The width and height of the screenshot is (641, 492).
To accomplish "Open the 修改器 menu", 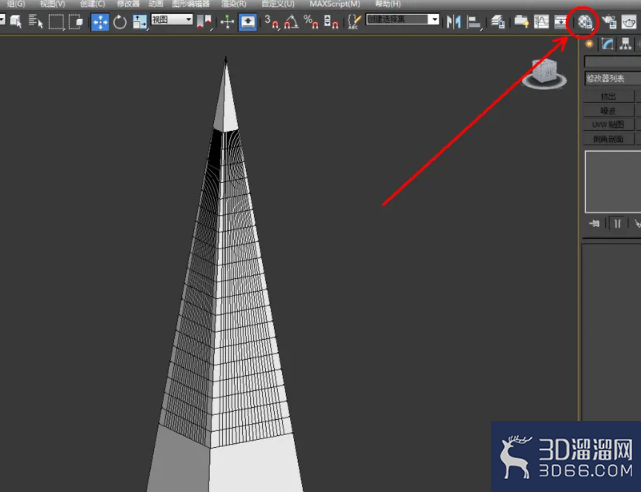I will pos(128,4).
